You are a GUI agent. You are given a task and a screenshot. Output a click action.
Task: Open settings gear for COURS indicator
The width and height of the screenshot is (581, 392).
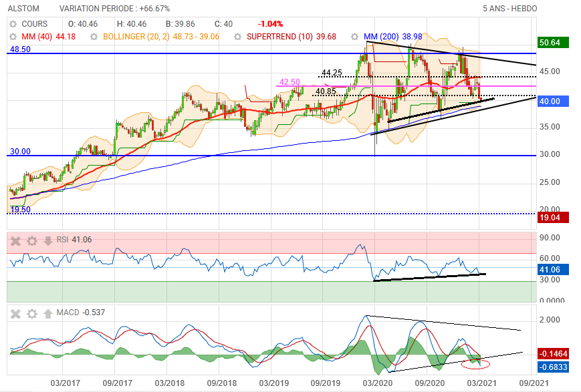(x=13, y=24)
